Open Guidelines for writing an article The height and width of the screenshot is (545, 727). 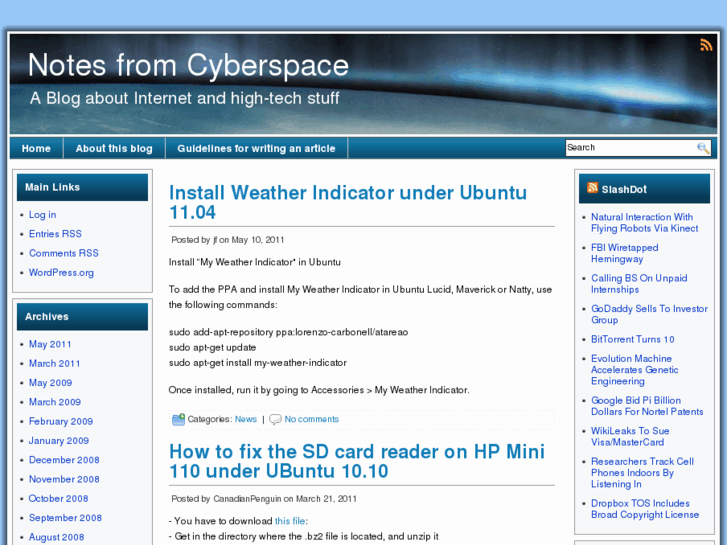pyautogui.click(x=256, y=148)
